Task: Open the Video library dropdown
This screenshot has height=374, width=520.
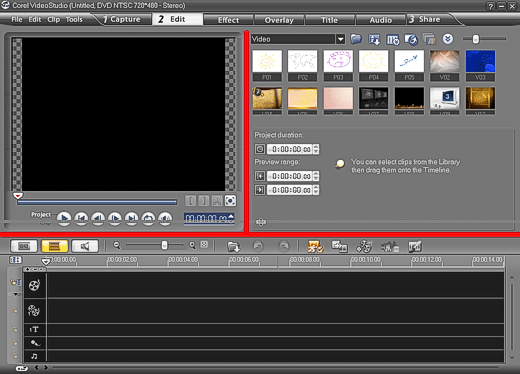Action: 340,39
